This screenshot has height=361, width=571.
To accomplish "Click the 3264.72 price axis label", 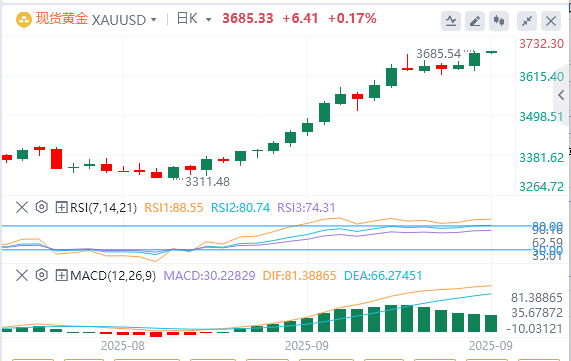I will [x=542, y=187].
